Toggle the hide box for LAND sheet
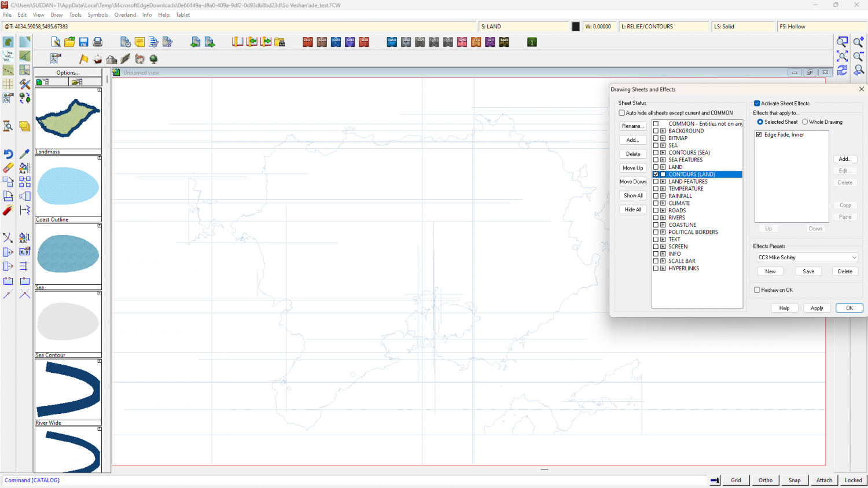 click(x=663, y=167)
